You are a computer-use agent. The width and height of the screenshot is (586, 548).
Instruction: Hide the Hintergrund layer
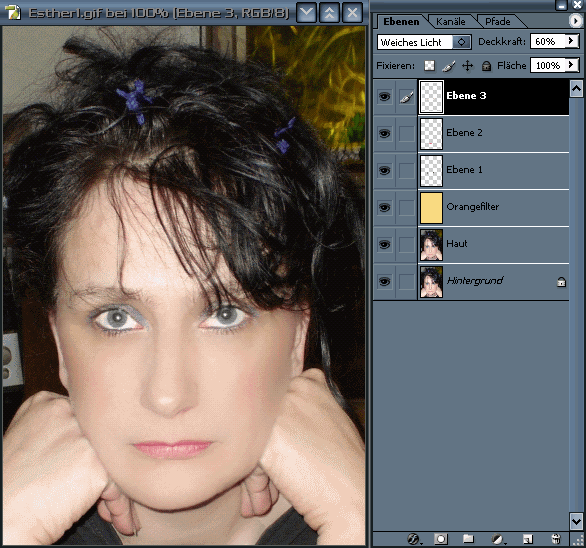point(384,281)
